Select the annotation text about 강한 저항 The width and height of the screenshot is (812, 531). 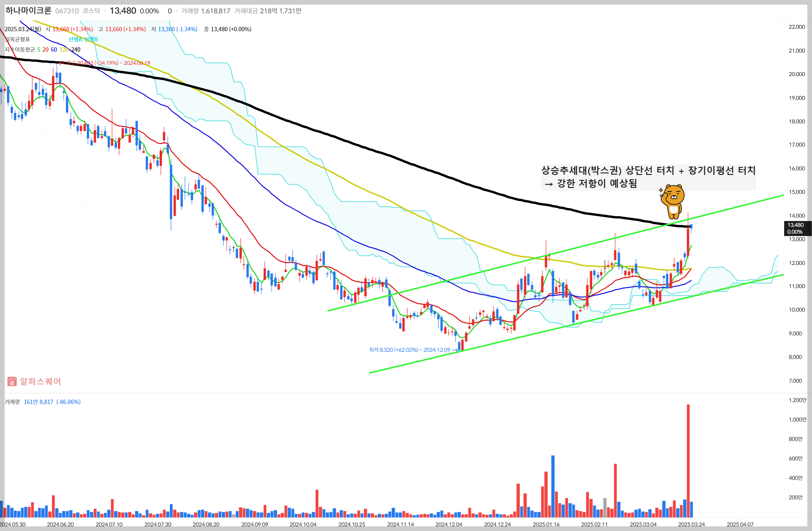pyautogui.click(x=648, y=177)
